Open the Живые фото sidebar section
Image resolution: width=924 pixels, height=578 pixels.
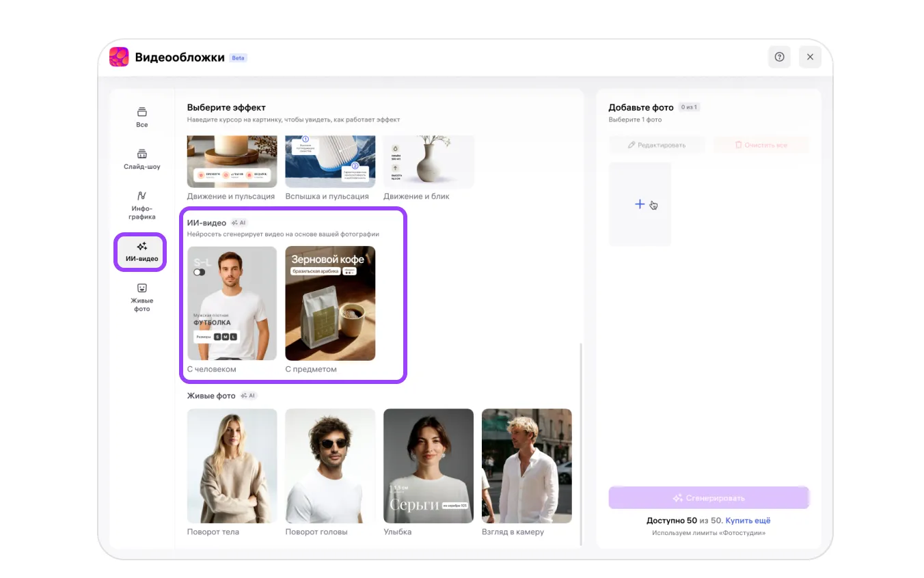142,297
